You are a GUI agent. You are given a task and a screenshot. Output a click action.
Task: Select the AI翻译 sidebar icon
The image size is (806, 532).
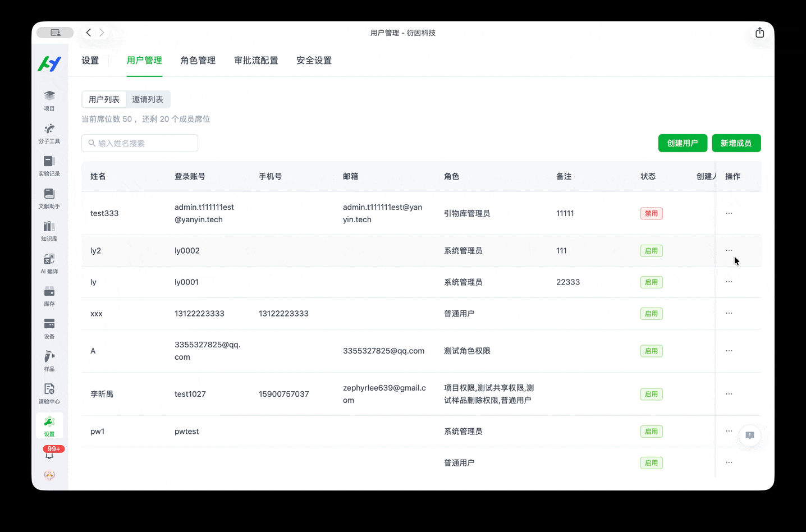49,263
